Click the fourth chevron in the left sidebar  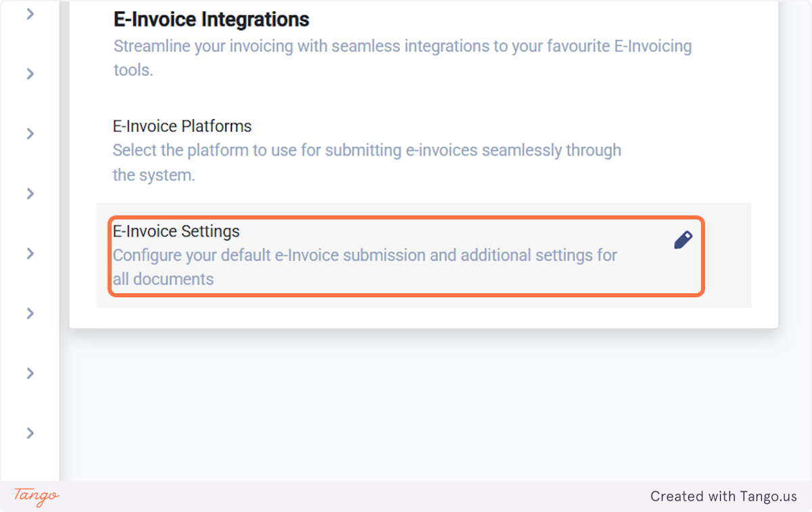pos(30,193)
